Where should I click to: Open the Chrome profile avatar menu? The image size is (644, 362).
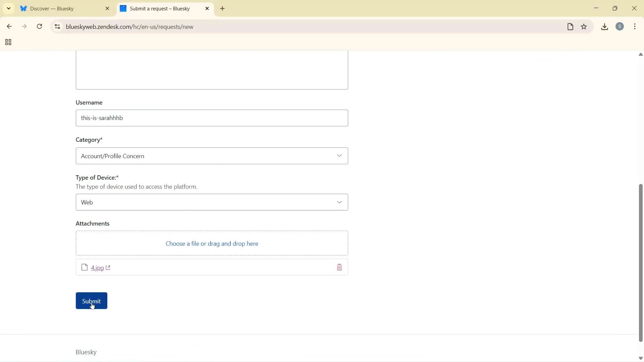[620, 26]
